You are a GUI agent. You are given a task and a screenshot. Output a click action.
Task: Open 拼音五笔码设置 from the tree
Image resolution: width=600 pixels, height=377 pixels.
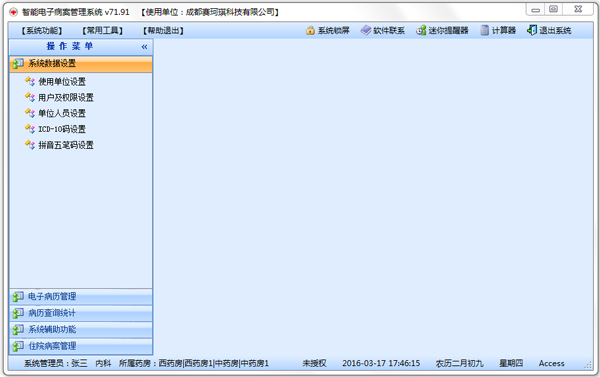tap(66, 145)
